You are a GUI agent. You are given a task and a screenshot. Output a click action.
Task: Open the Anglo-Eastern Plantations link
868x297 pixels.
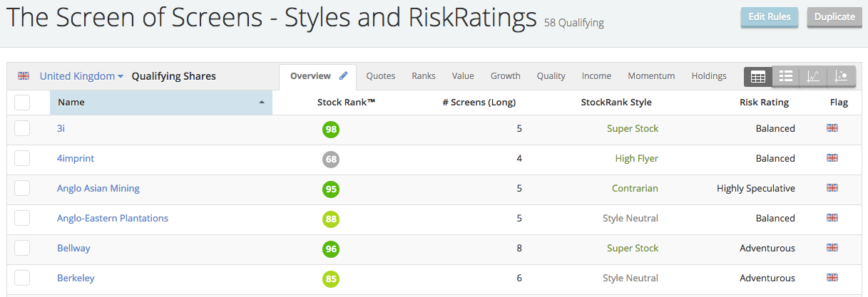113,219
